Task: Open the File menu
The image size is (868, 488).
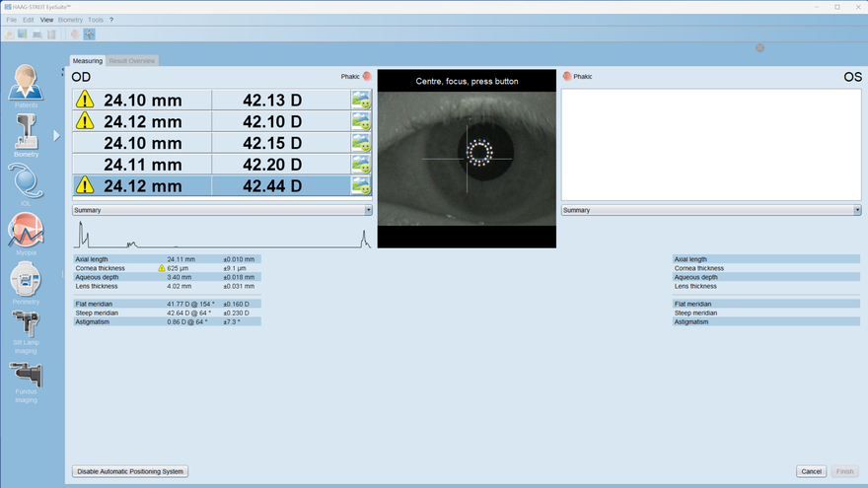Action: 11,20
